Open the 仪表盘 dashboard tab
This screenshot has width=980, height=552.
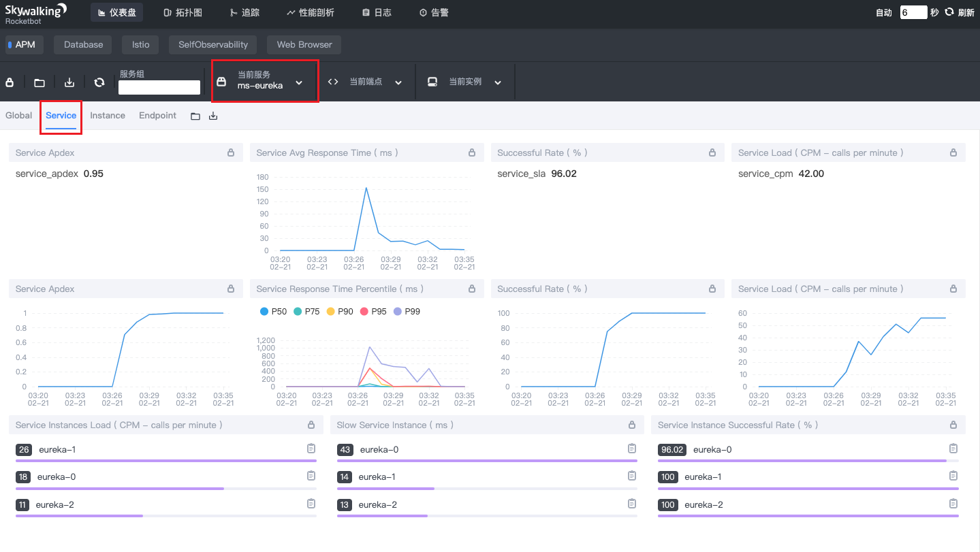[117, 13]
